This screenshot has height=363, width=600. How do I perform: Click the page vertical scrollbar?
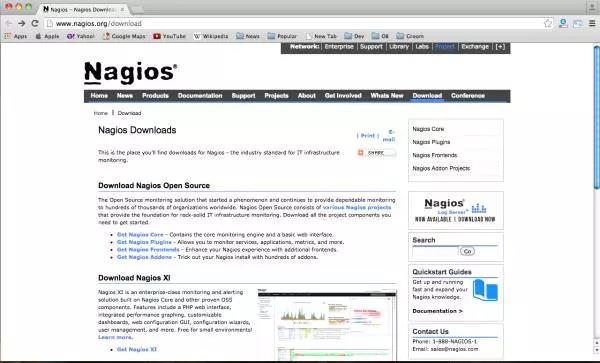[596, 117]
